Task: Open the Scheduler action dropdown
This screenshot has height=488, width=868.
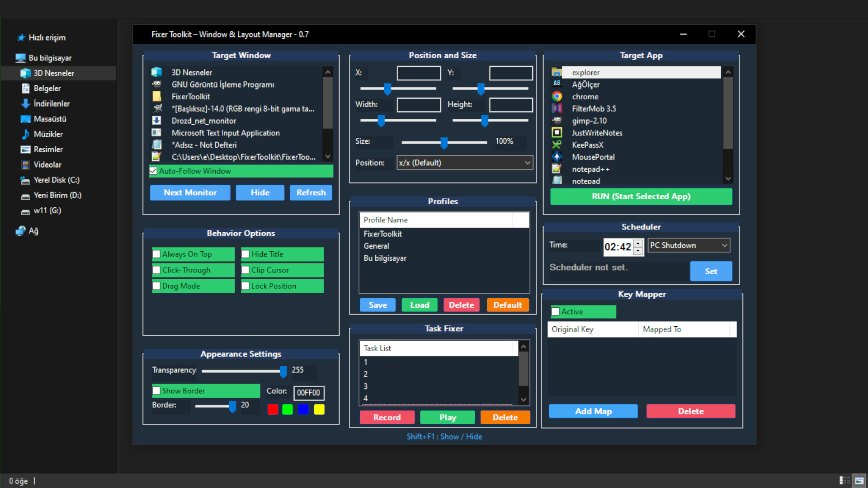Action: click(x=688, y=245)
